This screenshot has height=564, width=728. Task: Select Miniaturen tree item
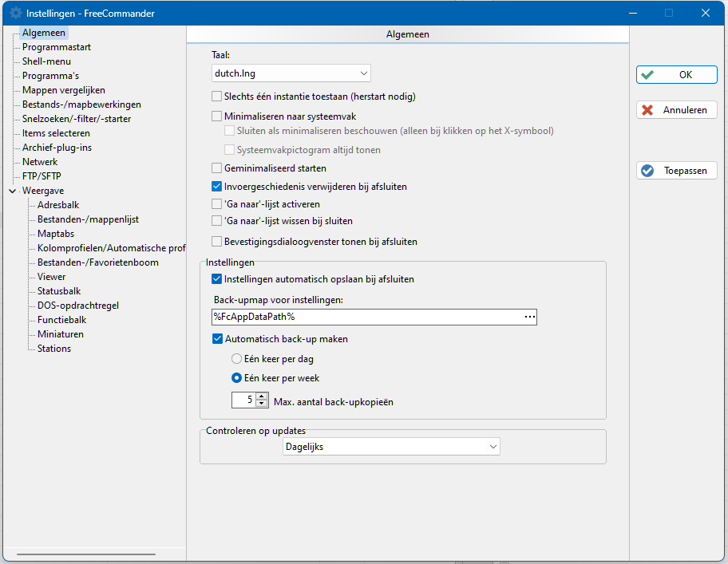coord(61,334)
